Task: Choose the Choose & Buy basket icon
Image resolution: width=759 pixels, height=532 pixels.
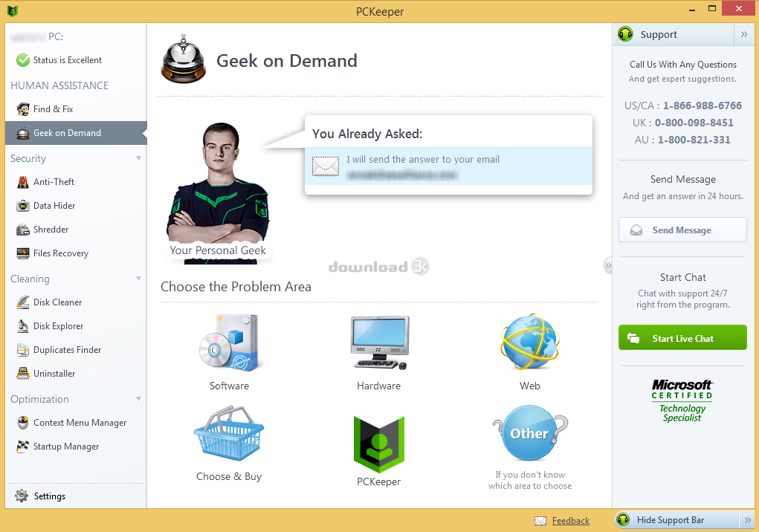Action: [x=229, y=433]
